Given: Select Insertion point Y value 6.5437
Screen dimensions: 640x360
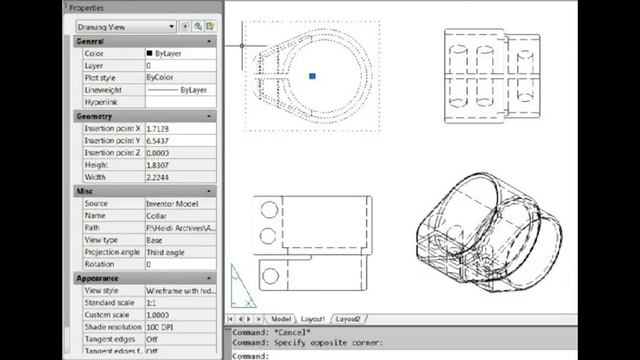Looking at the screenshot, I should coord(181,141).
